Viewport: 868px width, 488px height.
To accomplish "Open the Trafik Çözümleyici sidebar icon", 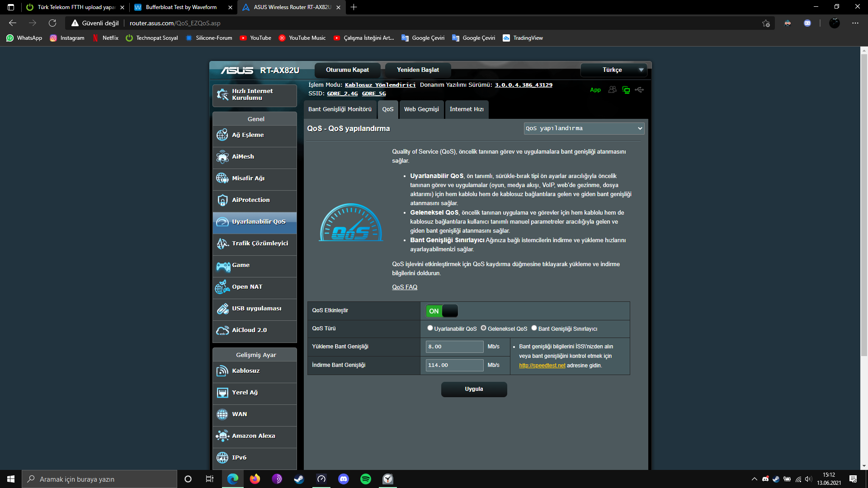I will (x=222, y=244).
